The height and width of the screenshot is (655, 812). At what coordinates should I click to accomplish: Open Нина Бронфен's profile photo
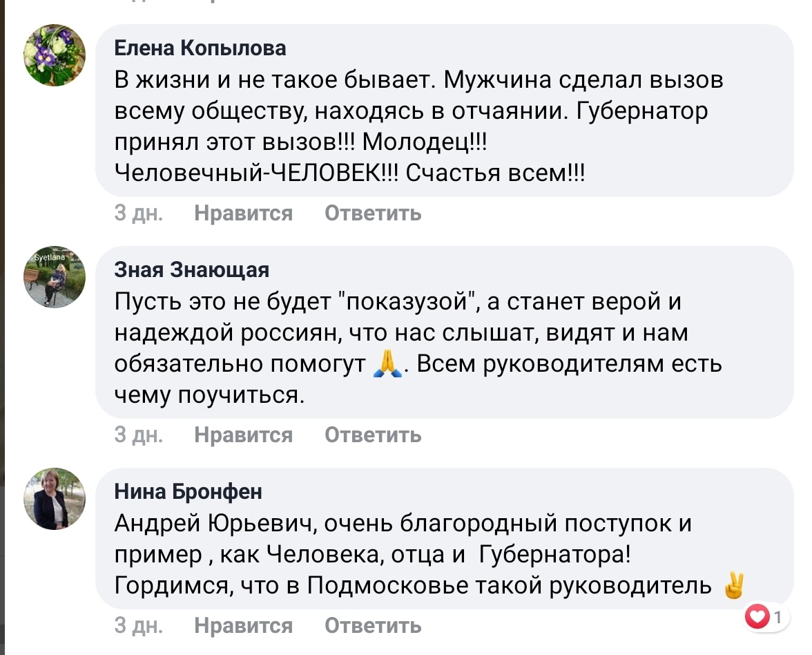coord(55,498)
